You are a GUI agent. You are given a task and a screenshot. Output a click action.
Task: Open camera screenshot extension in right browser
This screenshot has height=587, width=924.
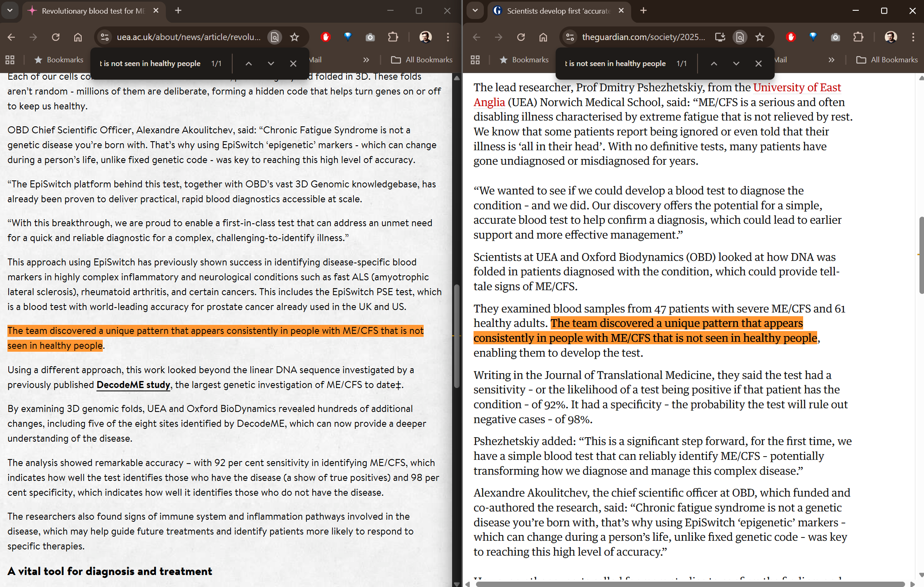coord(835,37)
